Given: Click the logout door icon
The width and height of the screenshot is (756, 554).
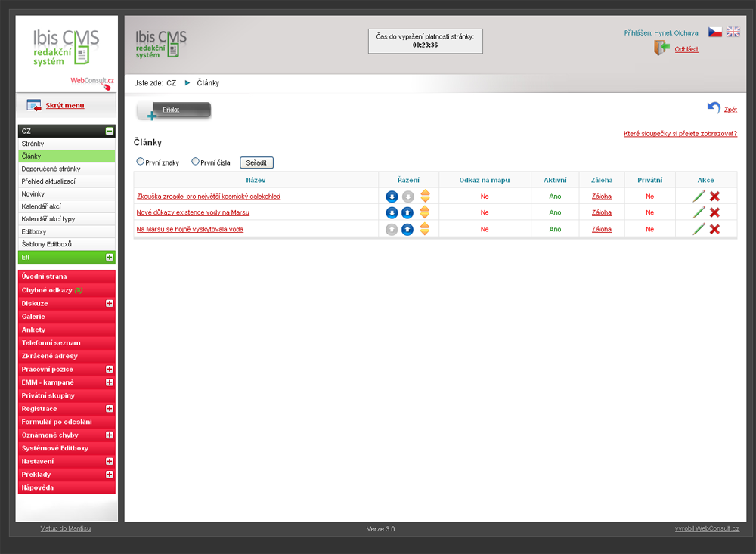Looking at the screenshot, I should (x=661, y=48).
